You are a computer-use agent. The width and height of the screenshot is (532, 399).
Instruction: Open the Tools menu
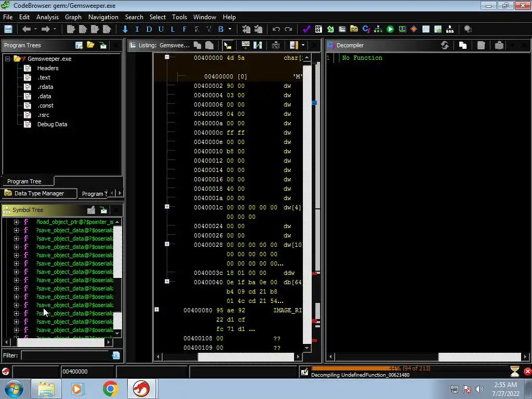(x=179, y=17)
